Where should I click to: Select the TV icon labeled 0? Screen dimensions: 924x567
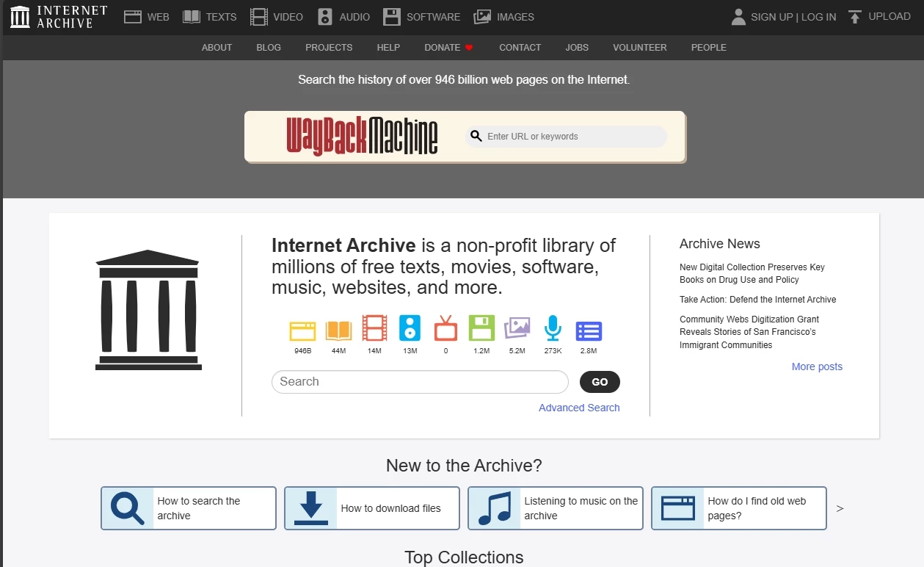pos(445,328)
